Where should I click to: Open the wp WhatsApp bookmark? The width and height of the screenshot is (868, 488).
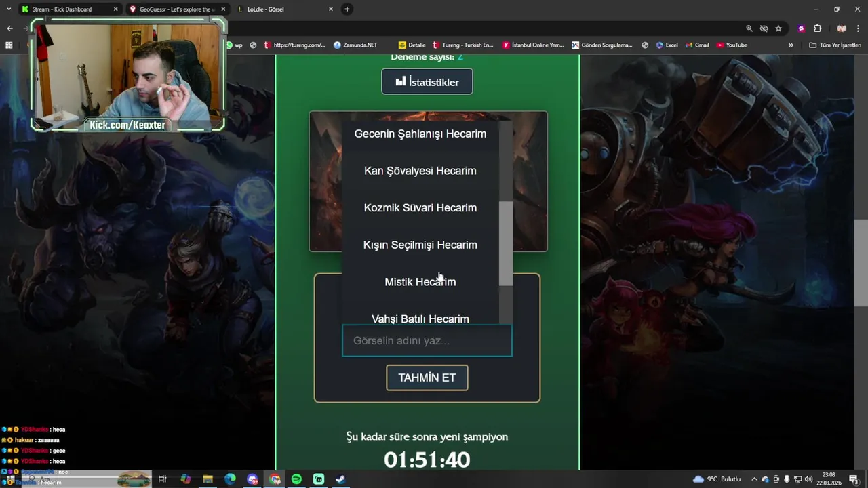[234, 45]
